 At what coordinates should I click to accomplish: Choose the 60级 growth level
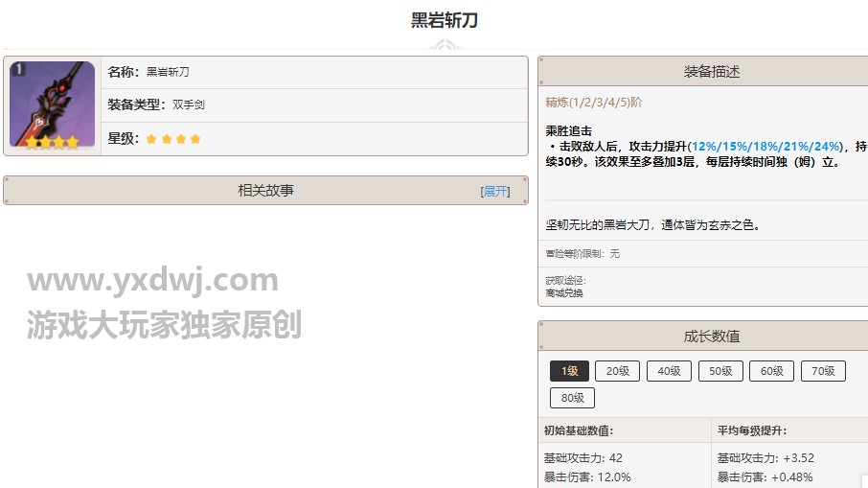coord(772,371)
